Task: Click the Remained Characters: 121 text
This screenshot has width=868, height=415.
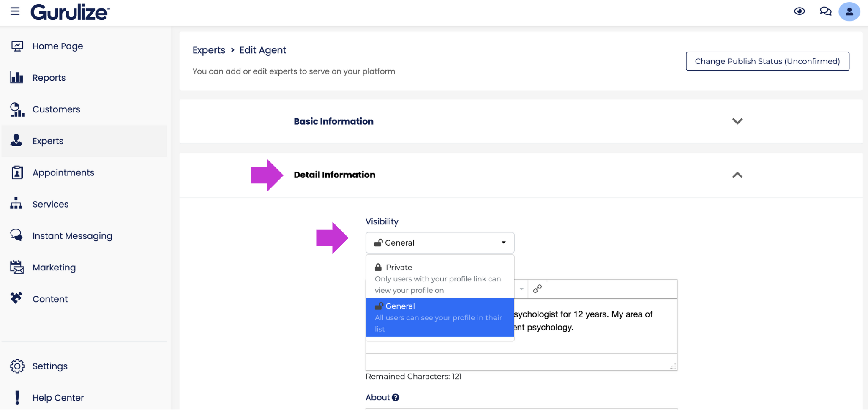Action: click(x=413, y=376)
